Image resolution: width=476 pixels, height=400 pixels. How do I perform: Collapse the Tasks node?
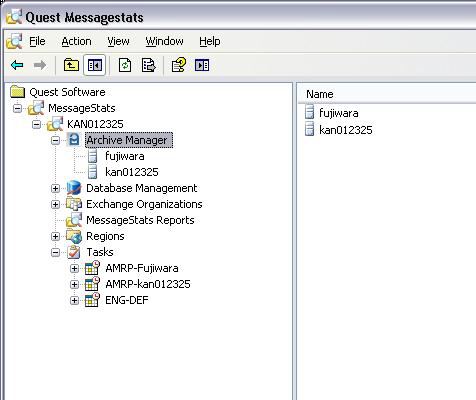55,252
